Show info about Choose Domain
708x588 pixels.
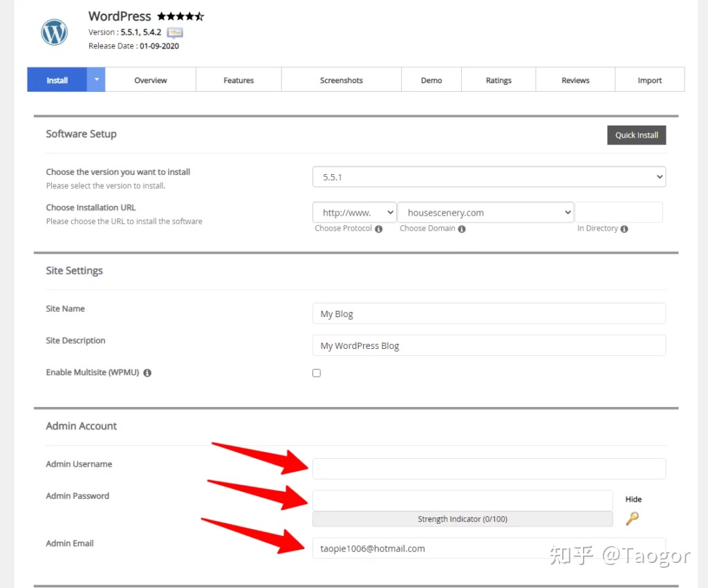click(461, 229)
